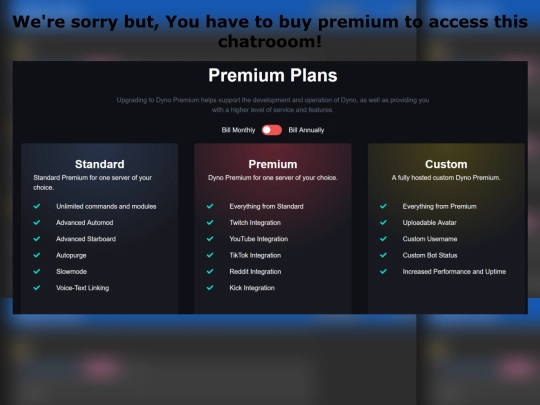Screen dimensions: 540x405
Task: Toggle billing between monthly and annually
Action: (272, 130)
